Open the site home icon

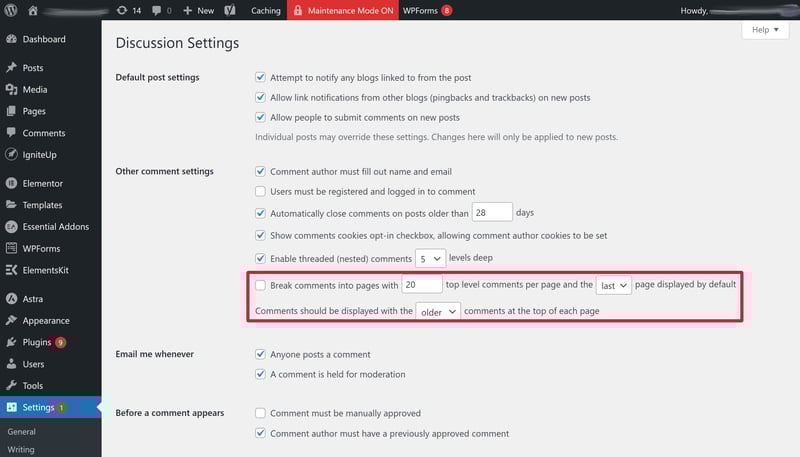33,10
